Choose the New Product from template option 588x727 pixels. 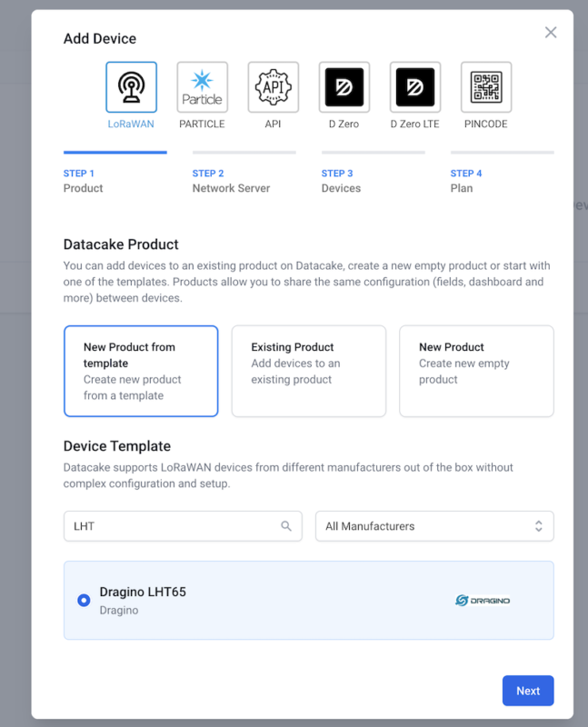click(x=141, y=371)
